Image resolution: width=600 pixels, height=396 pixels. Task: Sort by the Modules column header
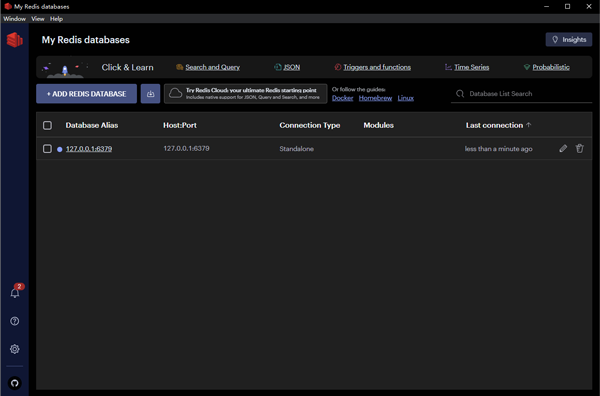(378, 125)
